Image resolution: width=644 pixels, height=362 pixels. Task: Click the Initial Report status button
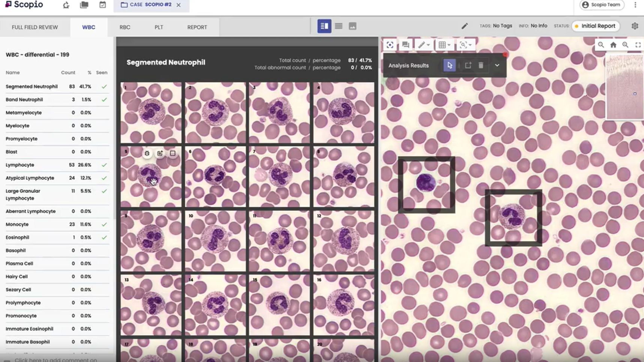coord(596,26)
